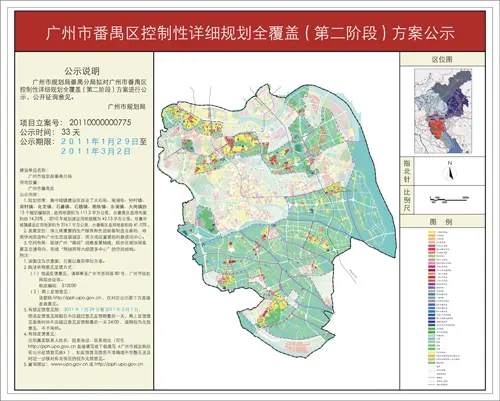Click the blue date '2011年3月2日'

[x=95, y=151]
